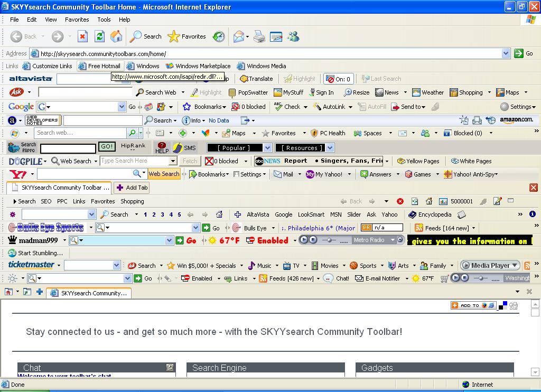Expand Feeds [164 new] dropdown
This screenshot has height=392, width=541.
pyautogui.click(x=474, y=228)
